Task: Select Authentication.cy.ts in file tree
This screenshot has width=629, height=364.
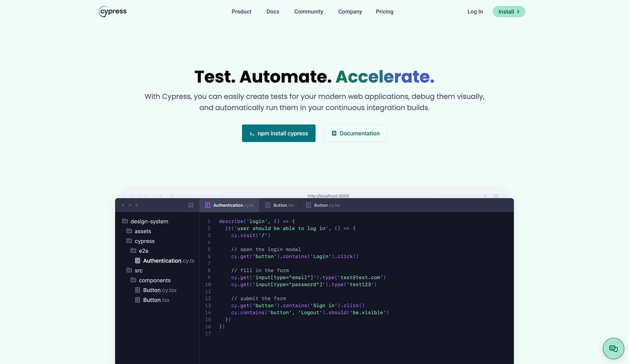Action: point(165,261)
